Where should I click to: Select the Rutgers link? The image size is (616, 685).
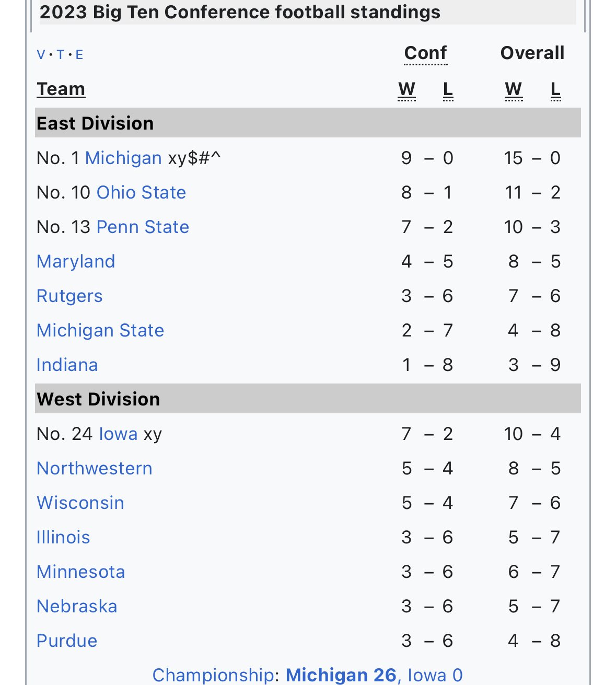(69, 296)
